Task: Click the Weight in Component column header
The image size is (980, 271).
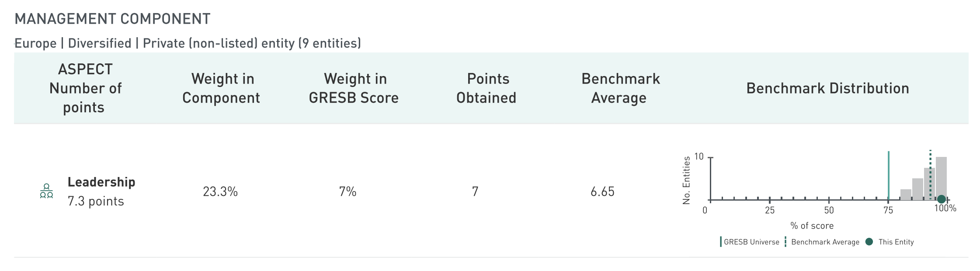Action: pyautogui.click(x=221, y=88)
